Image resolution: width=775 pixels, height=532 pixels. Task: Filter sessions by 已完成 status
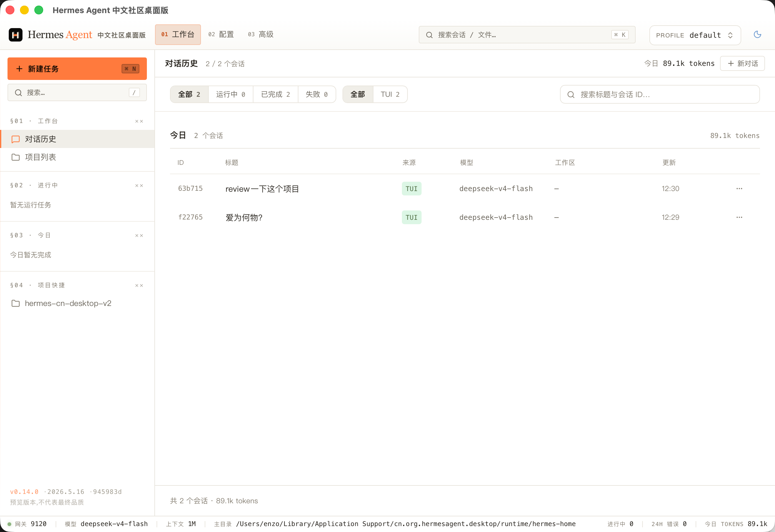point(275,94)
